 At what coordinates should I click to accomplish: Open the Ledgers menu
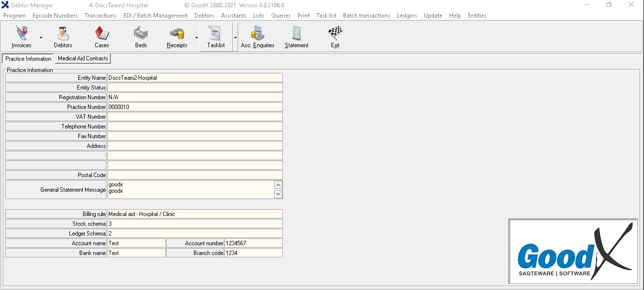coord(407,16)
